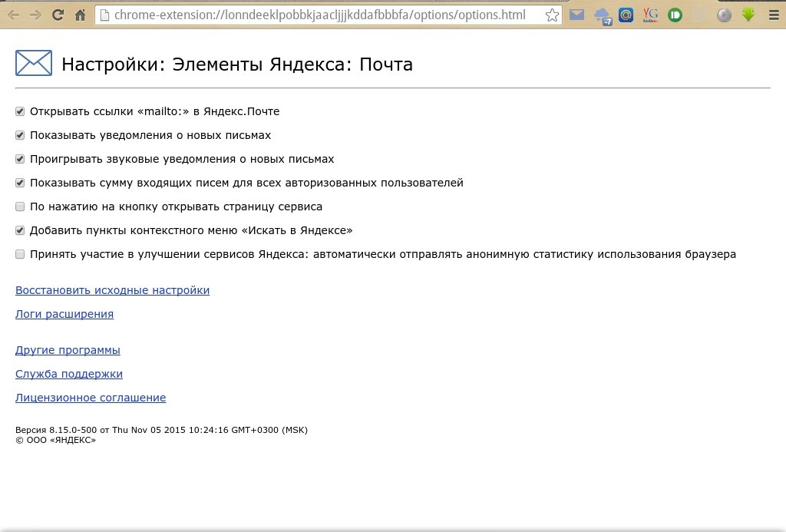Image resolution: width=786 pixels, height=532 pixels.
Task: Open 'Служба поддержки' link
Action: coord(68,374)
